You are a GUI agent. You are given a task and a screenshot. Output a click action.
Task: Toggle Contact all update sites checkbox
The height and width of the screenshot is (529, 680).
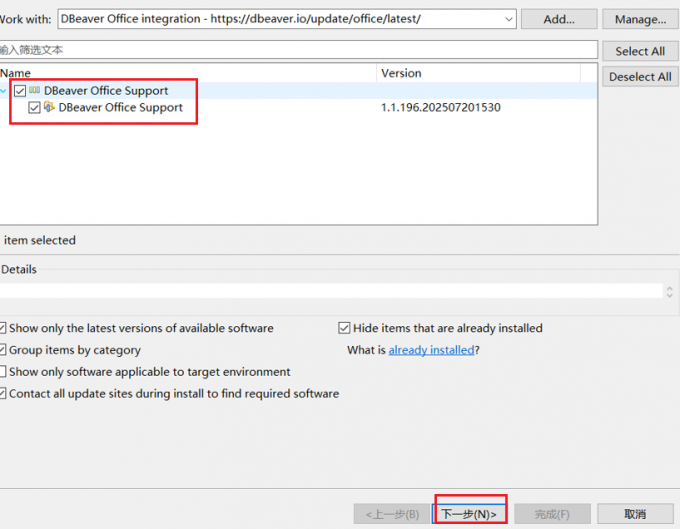point(3,394)
